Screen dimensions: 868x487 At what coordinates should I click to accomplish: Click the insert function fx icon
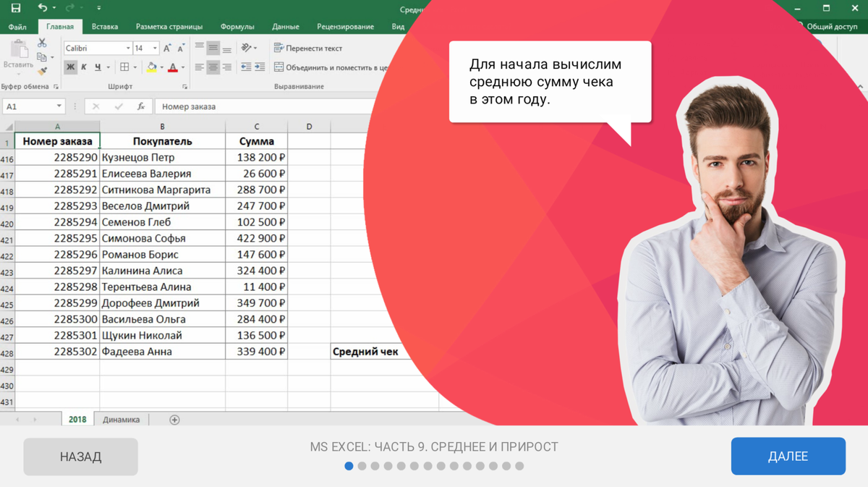(141, 106)
